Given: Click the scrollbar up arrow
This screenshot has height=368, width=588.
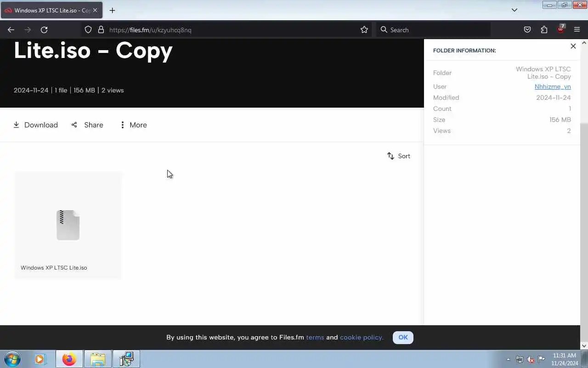Looking at the screenshot, I should [584, 43].
